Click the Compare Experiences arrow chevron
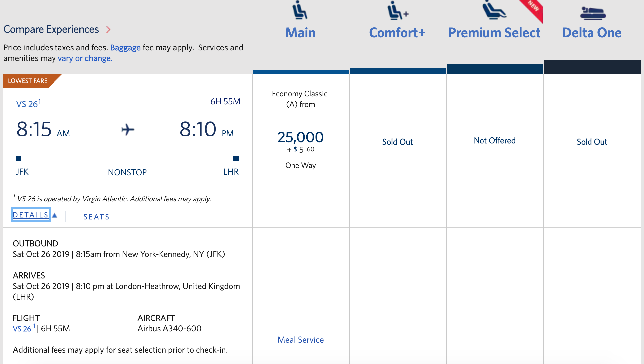 point(108,29)
